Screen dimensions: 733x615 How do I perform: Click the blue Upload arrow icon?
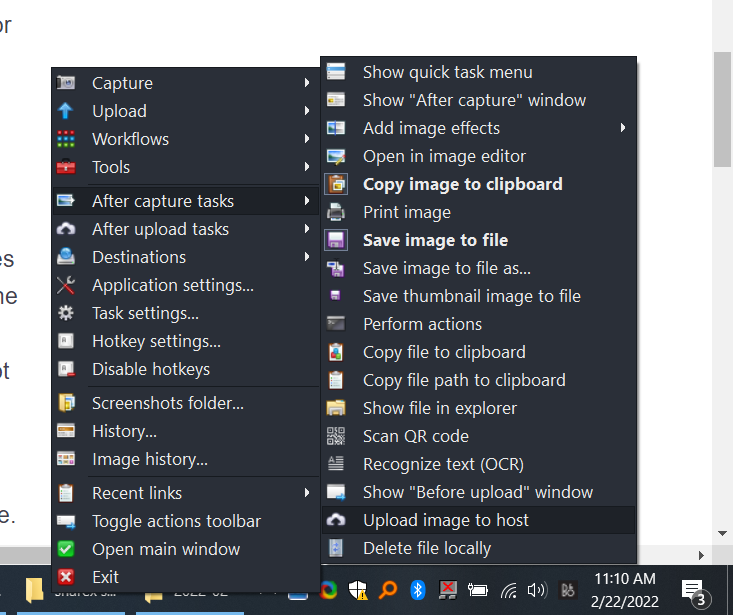pos(66,111)
